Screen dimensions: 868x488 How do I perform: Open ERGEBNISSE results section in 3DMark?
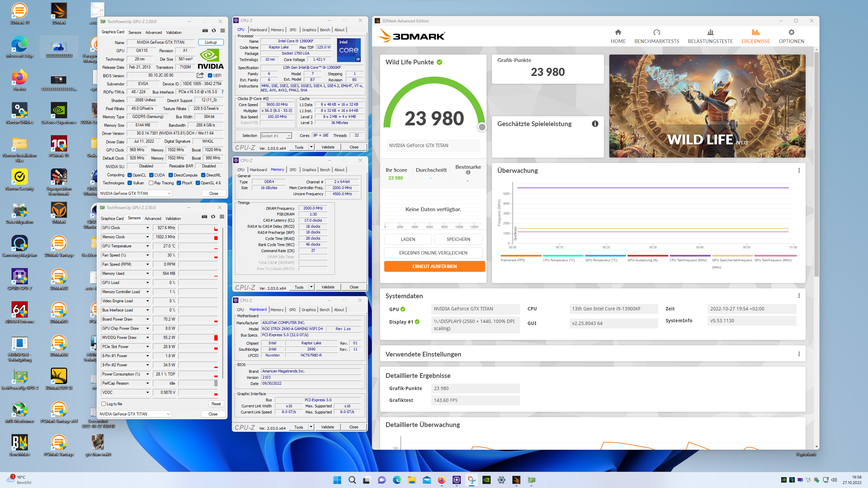pos(755,37)
